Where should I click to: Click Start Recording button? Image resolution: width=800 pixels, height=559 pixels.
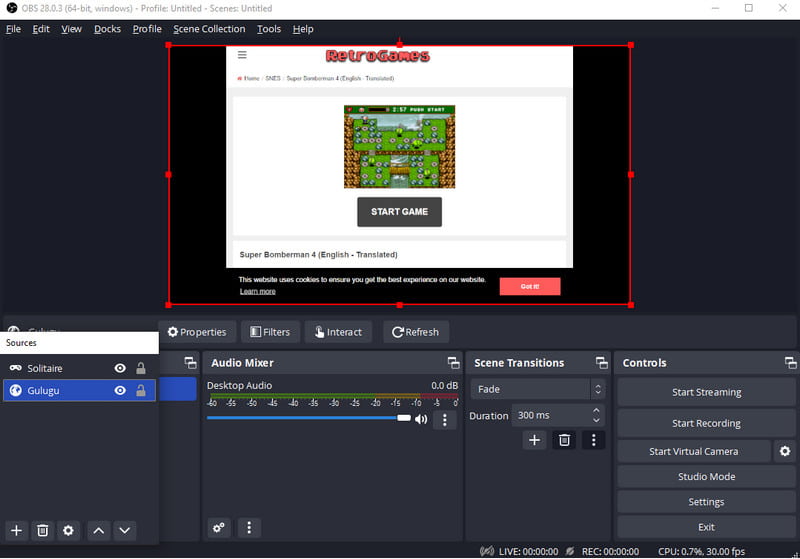(x=706, y=423)
